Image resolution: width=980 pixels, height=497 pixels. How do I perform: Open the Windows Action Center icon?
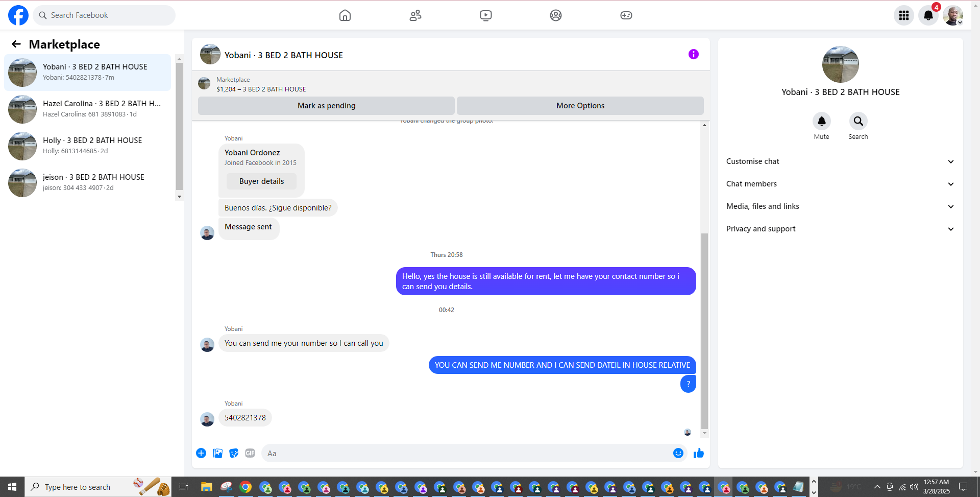click(963, 487)
